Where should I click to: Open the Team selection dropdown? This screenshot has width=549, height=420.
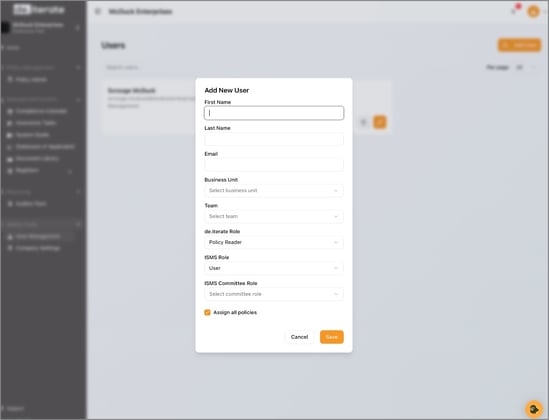coord(274,217)
